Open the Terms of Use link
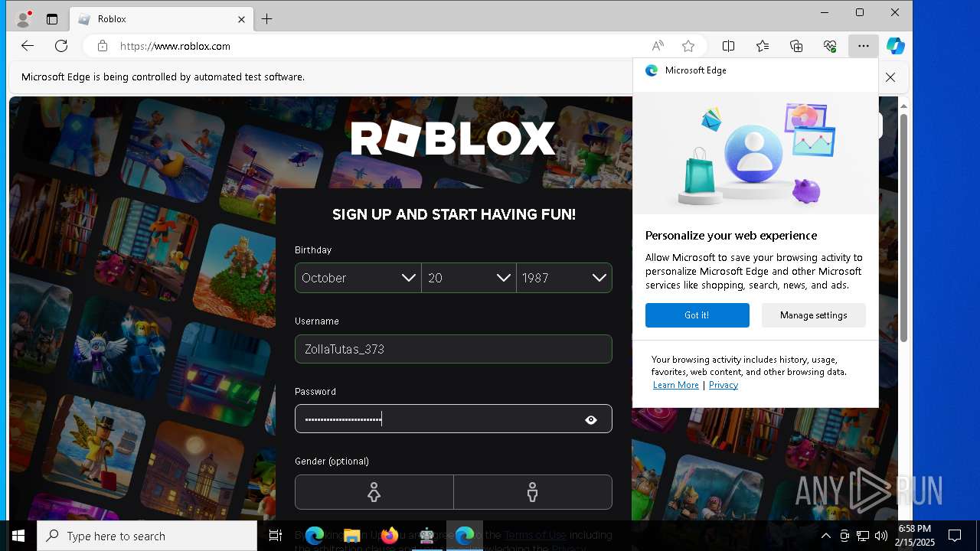This screenshot has height=551, width=980. click(x=535, y=535)
